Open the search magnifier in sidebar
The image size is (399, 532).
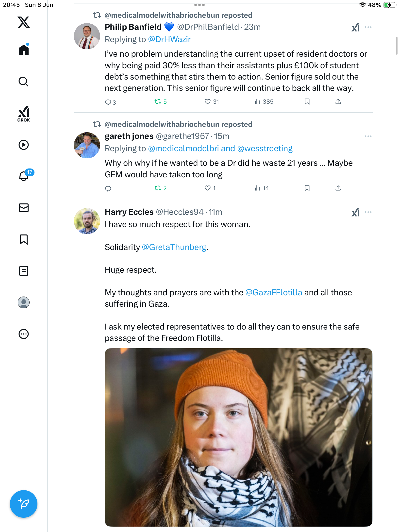point(24,82)
